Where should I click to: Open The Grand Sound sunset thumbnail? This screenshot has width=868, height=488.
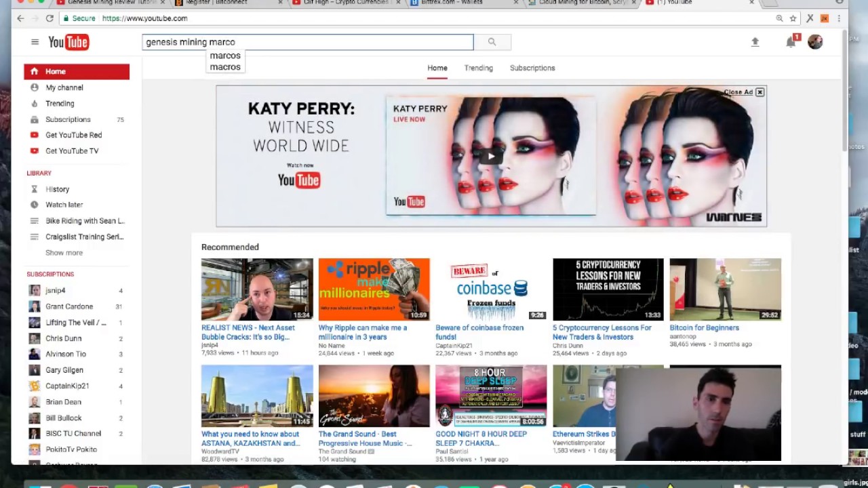pyautogui.click(x=374, y=396)
